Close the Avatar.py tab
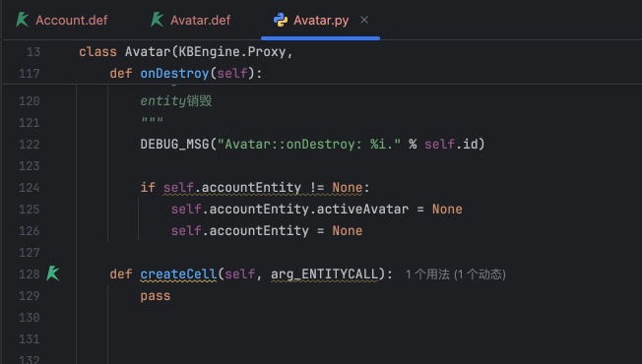Screen dimensions: 642x364 pyautogui.click(x=364, y=20)
